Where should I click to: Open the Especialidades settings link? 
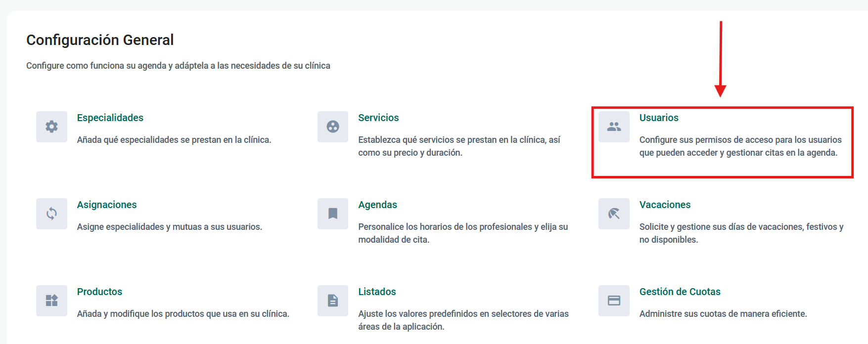[110, 118]
